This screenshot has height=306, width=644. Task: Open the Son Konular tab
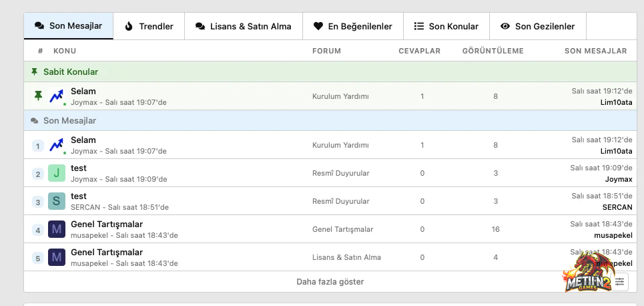446,26
